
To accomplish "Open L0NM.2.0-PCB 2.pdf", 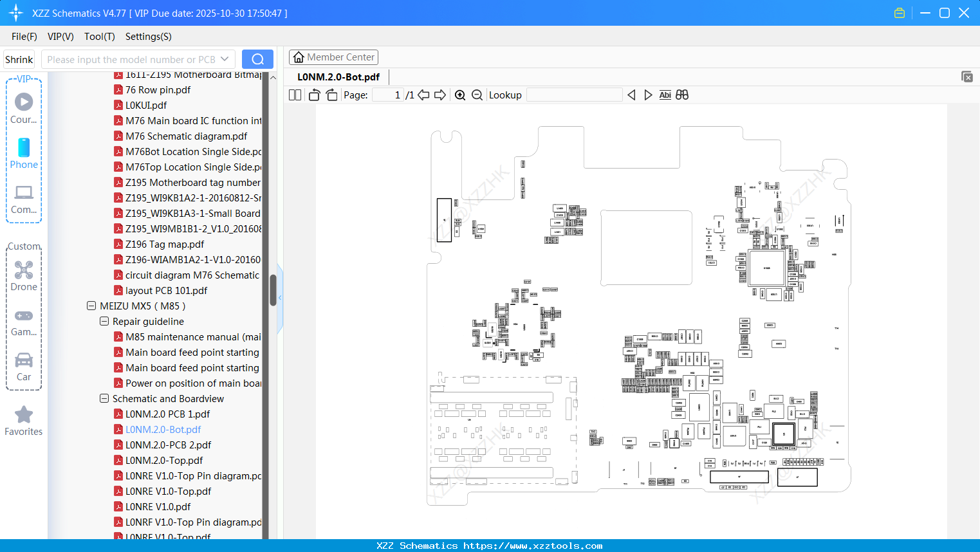I will 168,445.
